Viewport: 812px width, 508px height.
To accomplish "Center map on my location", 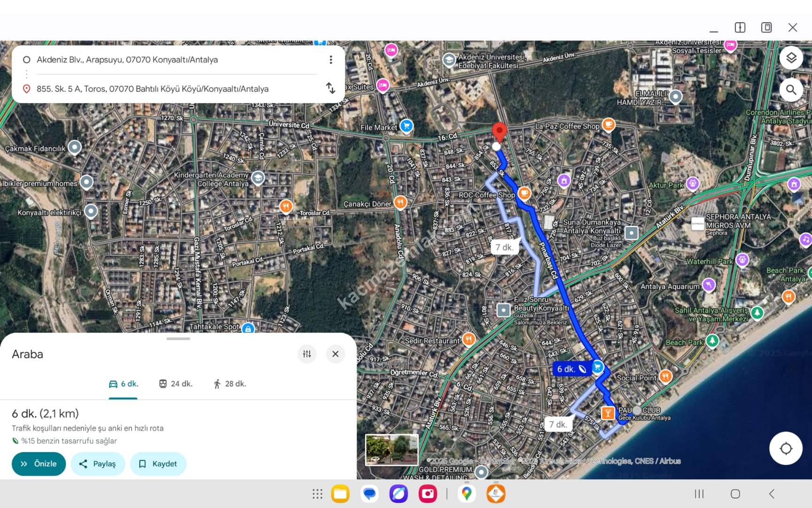I will tap(785, 448).
